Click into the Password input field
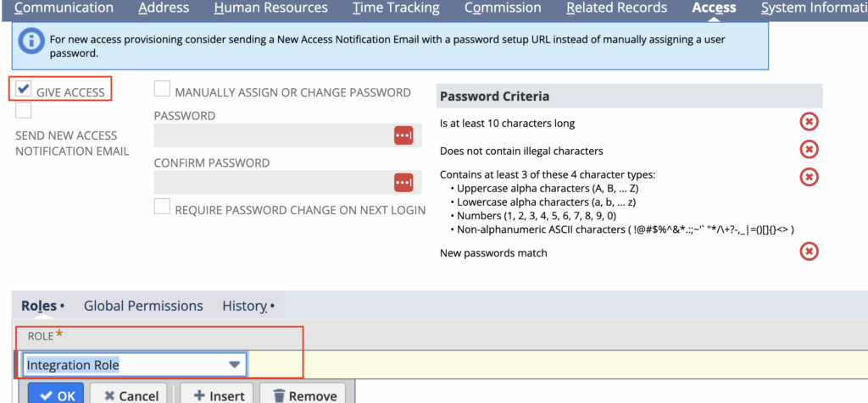This screenshot has height=403, width=868. click(x=273, y=135)
